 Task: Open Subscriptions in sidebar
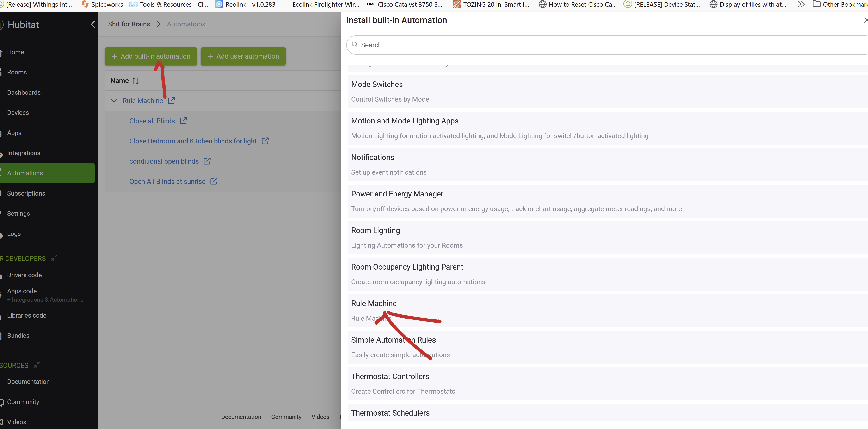coord(26,193)
